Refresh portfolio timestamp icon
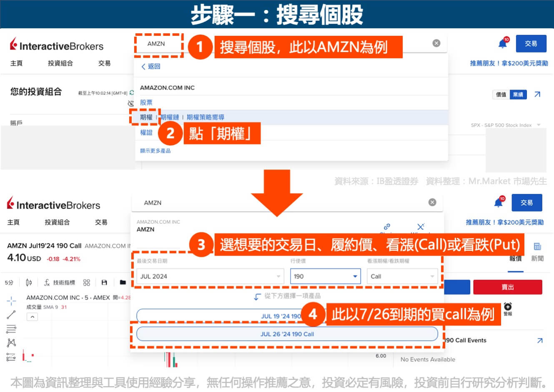554x392 pixels. point(132,92)
